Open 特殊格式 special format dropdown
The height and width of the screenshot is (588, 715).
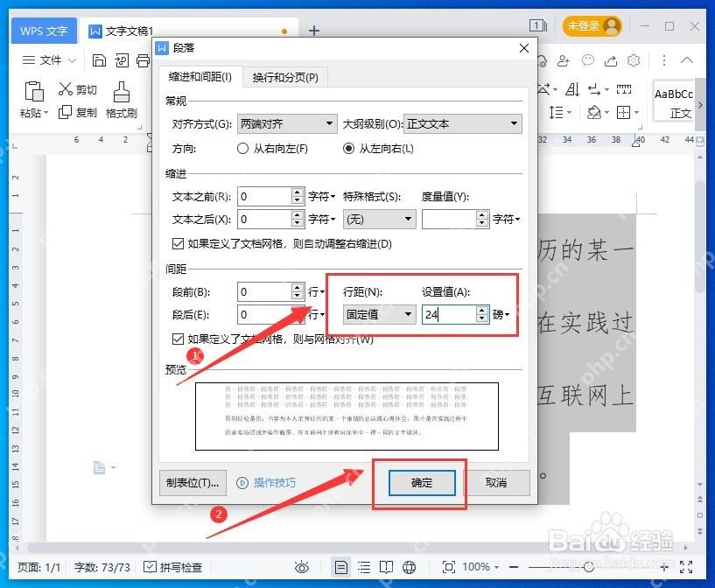coord(379,220)
